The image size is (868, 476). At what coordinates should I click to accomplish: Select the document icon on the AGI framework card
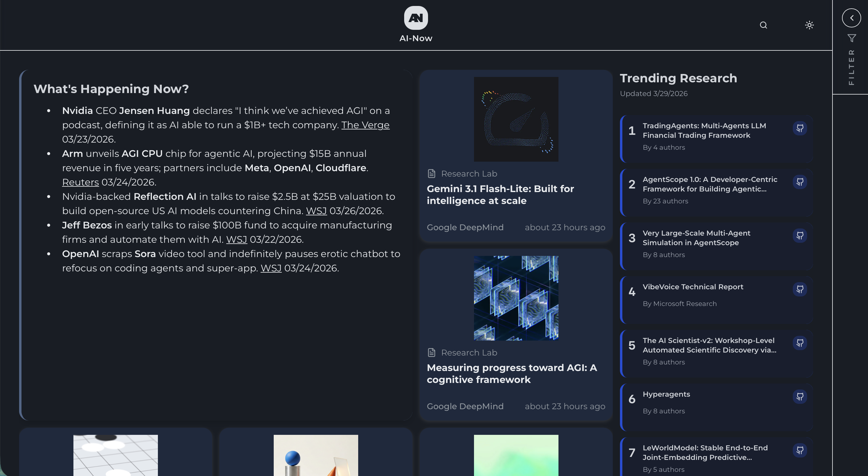pos(431,353)
